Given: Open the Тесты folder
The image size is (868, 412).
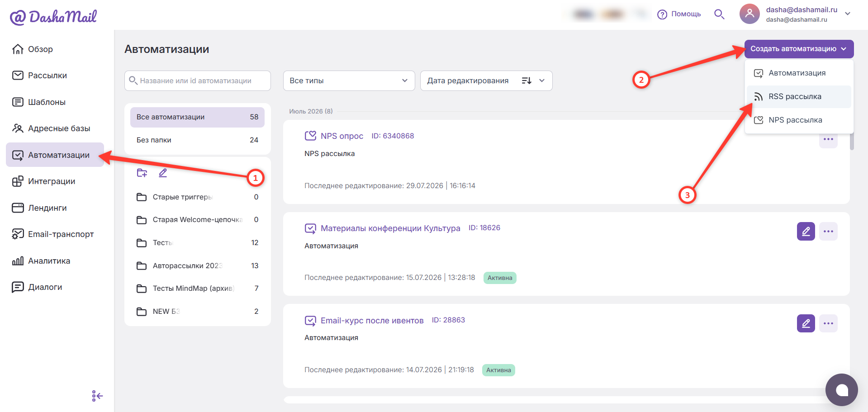Looking at the screenshot, I should pyautogui.click(x=197, y=243).
